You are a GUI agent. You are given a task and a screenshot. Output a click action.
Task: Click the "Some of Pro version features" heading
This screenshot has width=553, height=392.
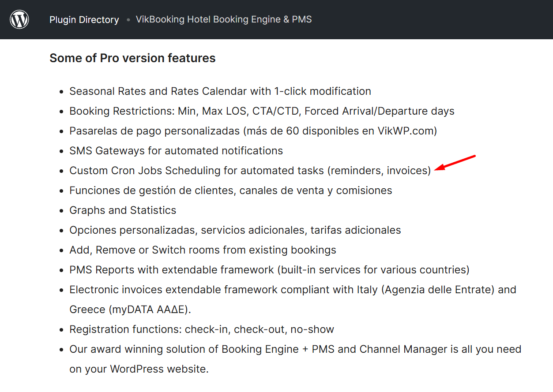click(132, 58)
